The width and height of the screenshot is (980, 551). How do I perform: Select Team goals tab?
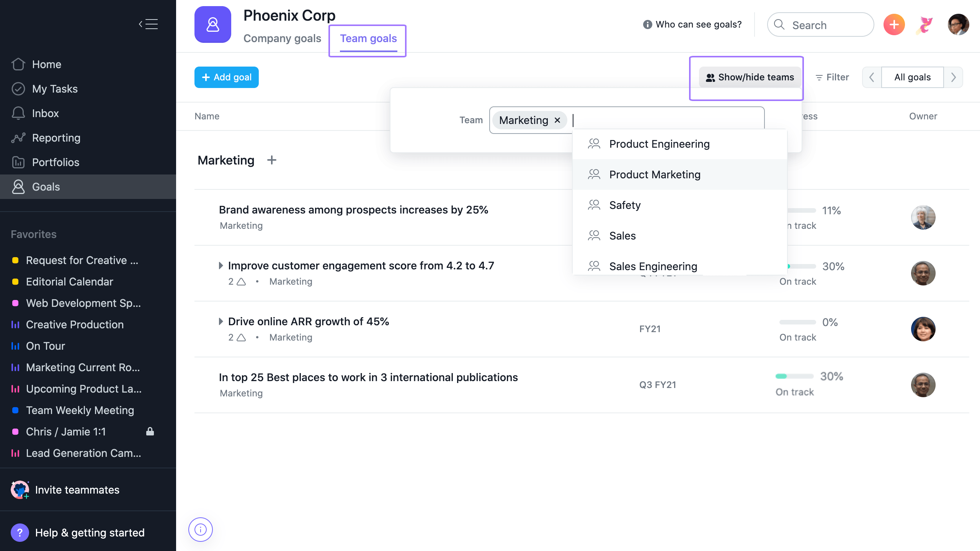tap(368, 38)
